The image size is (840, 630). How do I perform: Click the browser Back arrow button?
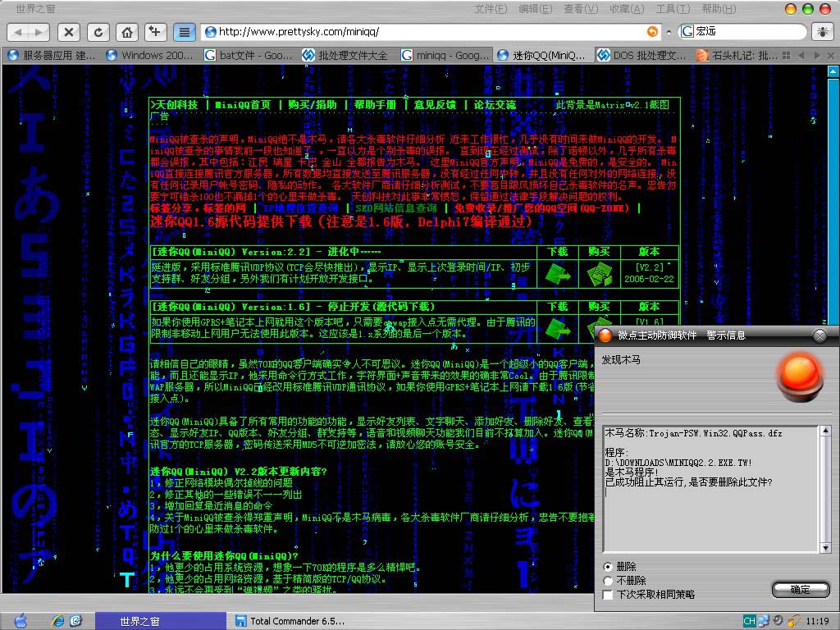(x=18, y=32)
